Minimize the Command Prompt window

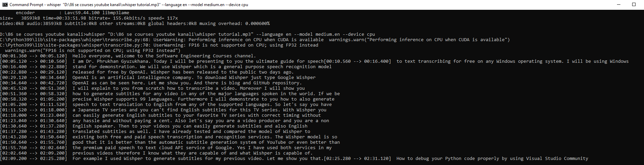click(619, 5)
